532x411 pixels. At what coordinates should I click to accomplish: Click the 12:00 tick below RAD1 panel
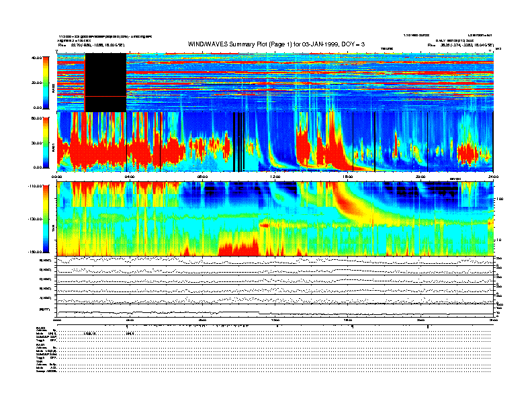(x=275, y=177)
